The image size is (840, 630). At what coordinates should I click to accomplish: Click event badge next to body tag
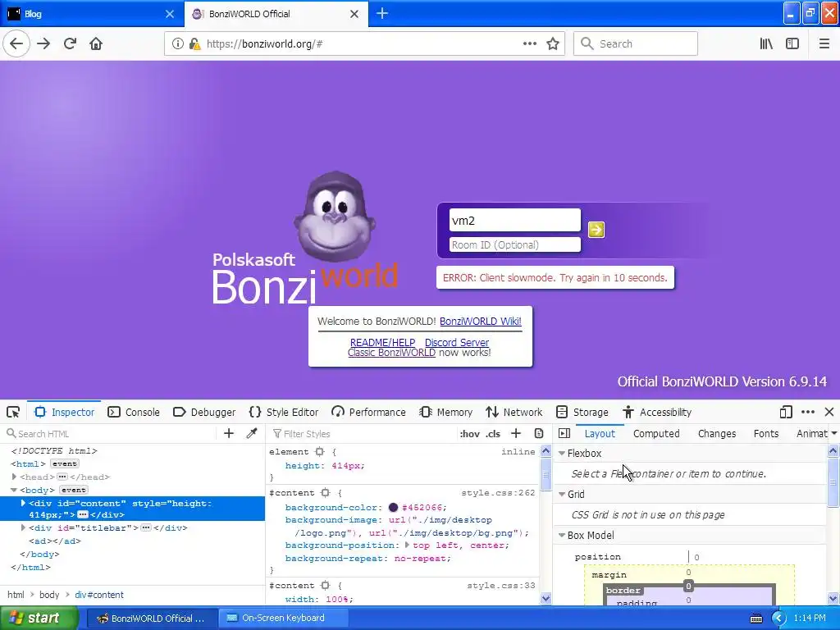73,491
